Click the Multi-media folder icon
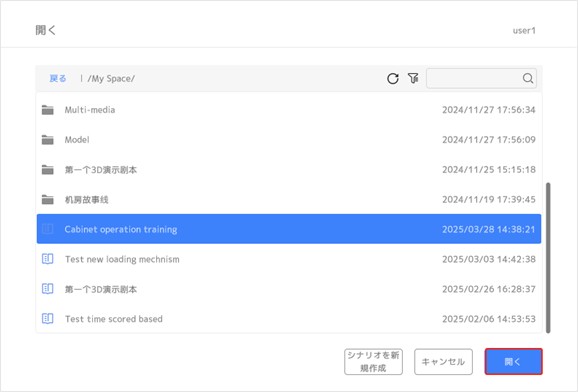The width and height of the screenshot is (578, 392). click(48, 110)
